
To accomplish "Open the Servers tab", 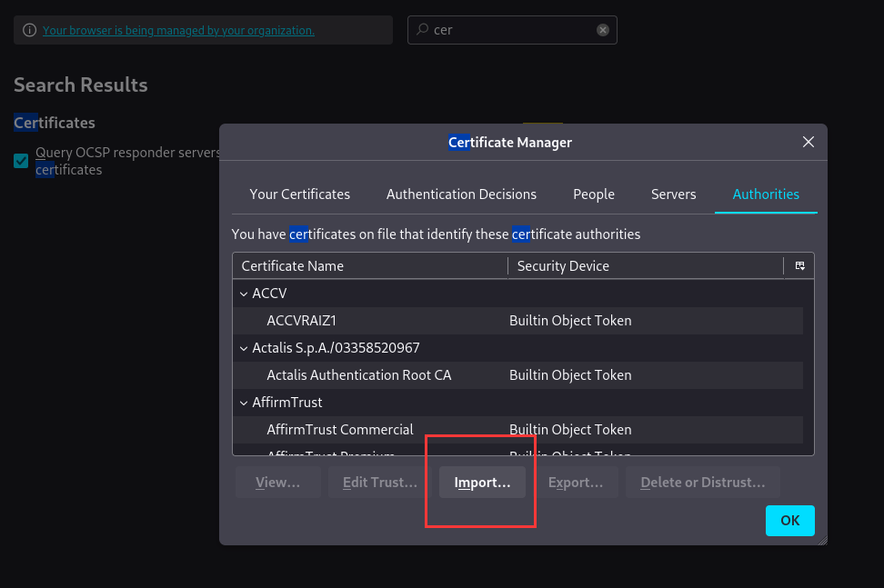I will click(x=673, y=194).
